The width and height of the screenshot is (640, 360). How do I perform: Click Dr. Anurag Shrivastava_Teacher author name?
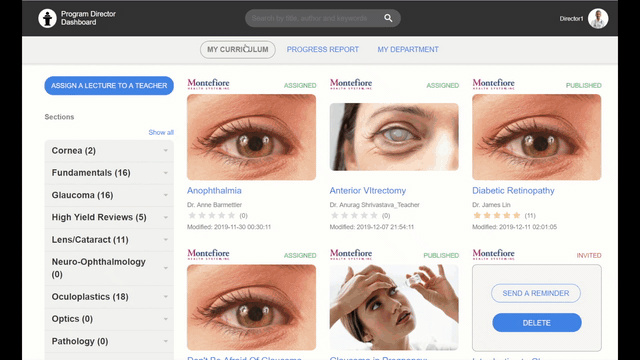click(375, 205)
